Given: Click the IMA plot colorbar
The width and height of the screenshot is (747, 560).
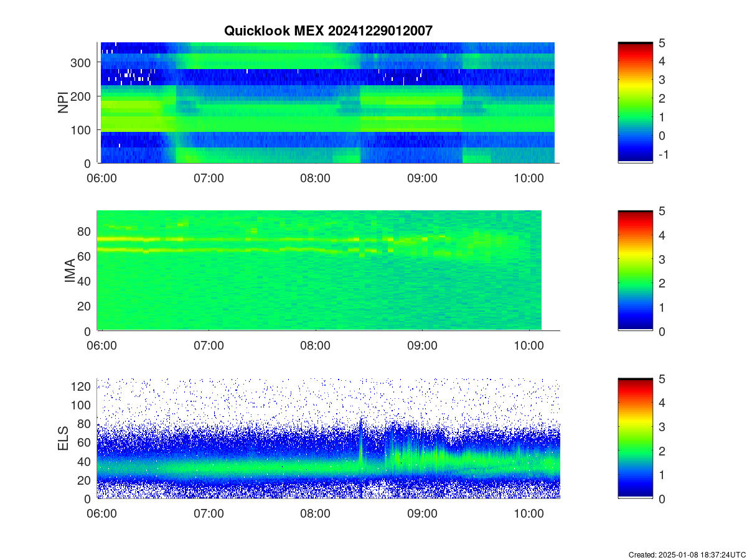Looking at the screenshot, I should 636,271.
